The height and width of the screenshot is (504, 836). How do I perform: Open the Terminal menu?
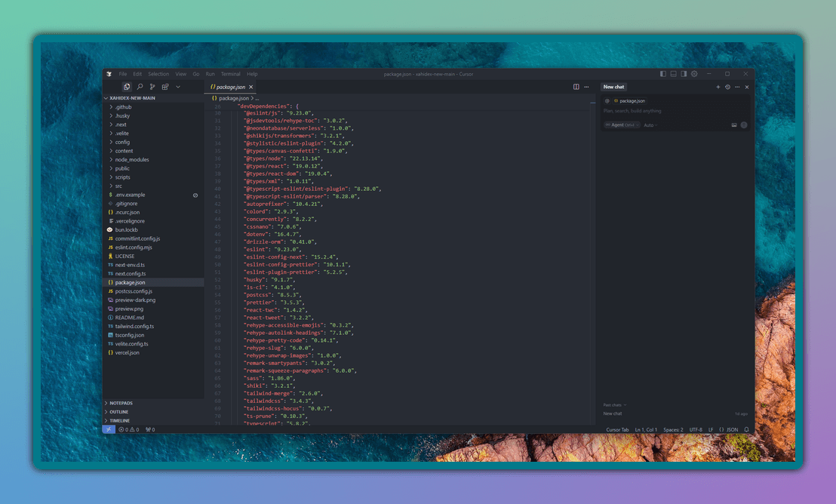pos(230,74)
